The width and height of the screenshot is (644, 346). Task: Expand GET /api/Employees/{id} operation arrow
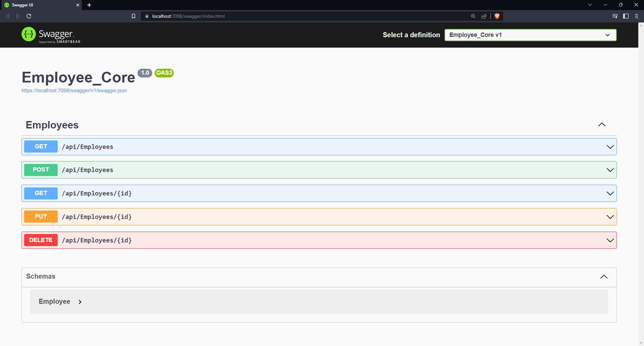610,193
